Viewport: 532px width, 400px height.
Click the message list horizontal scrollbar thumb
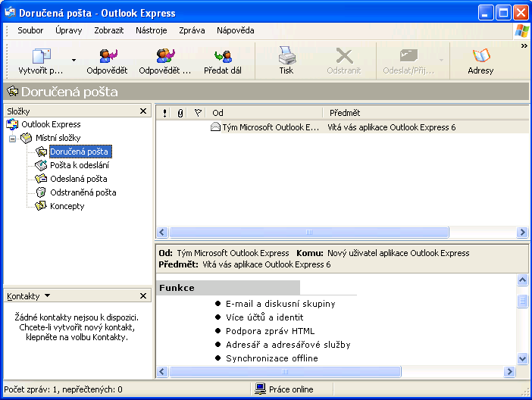click(309, 232)
